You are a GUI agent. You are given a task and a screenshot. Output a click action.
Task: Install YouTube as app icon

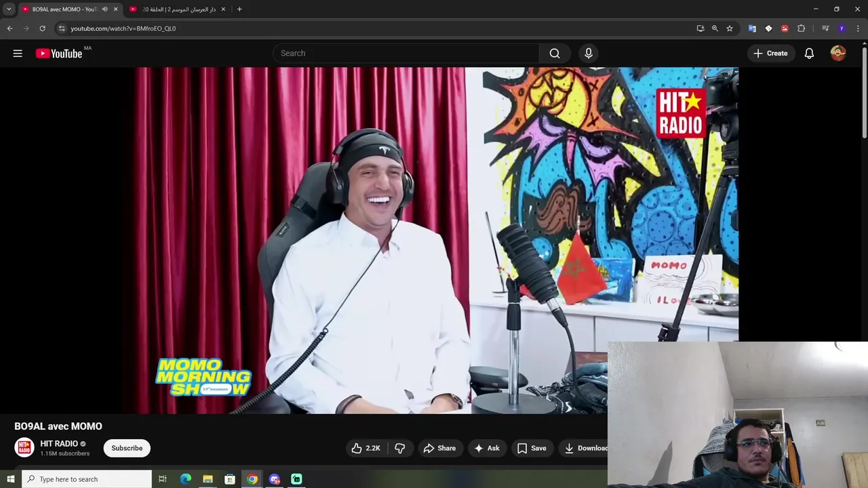click(x=701, y=28)
